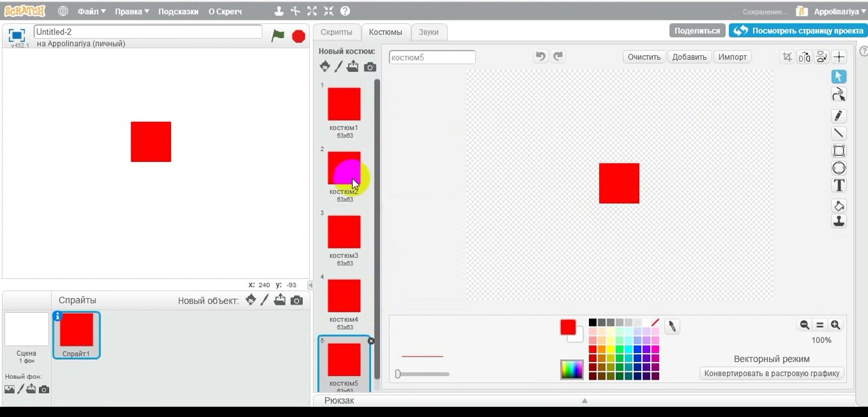Select the Text tool
The height and width of the screenshot is (417, 868).
tap(839, 185)
